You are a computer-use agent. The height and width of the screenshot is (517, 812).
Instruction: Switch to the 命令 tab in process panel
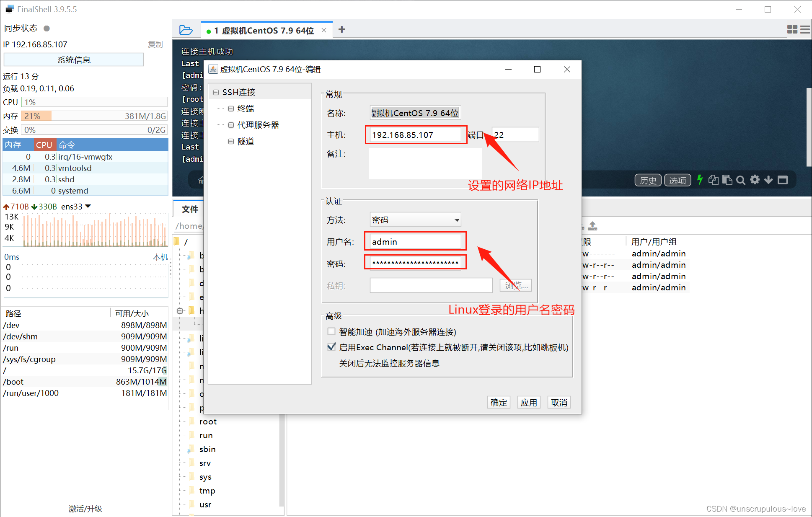coord(67,145)
